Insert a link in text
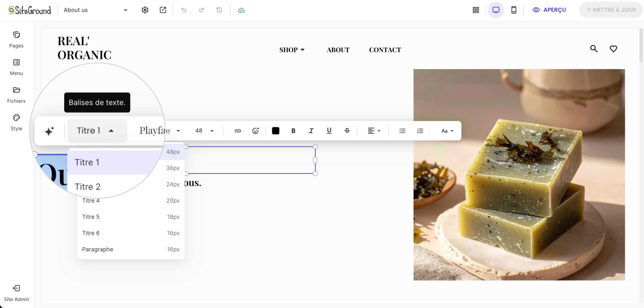The height and width of the screenshot is (308, 644). [x=237, y=131]
